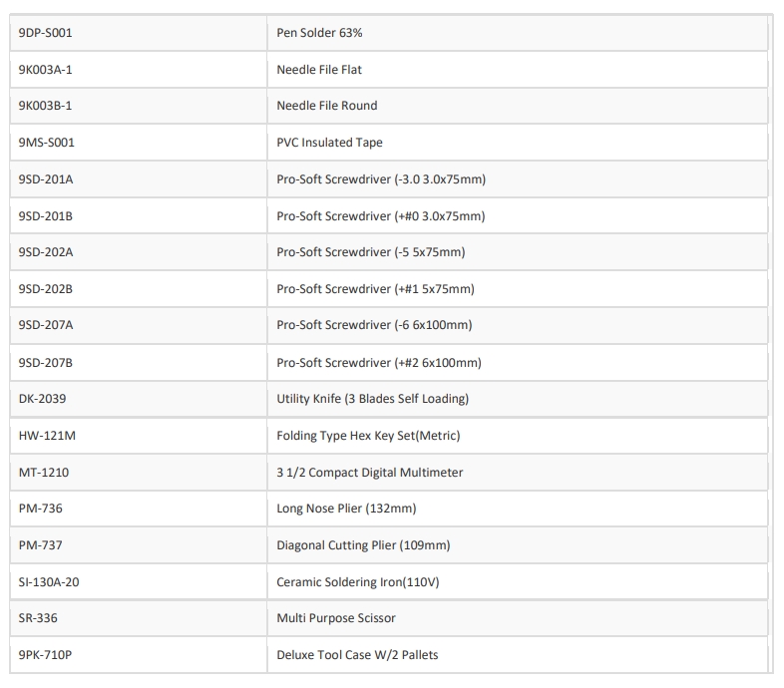Click the PVC Insulated Tape entry
The width and height of the screenshot is (784, 688).
coord(329,143)
